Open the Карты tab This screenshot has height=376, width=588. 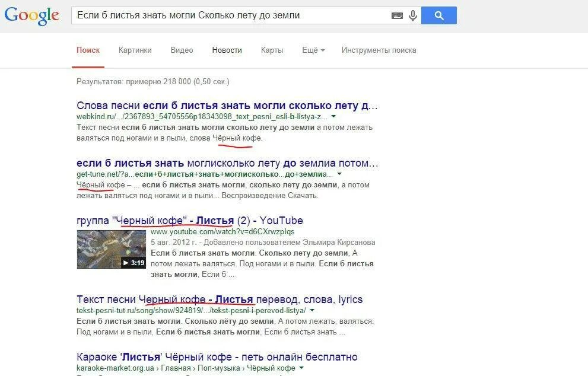[272, 50]
